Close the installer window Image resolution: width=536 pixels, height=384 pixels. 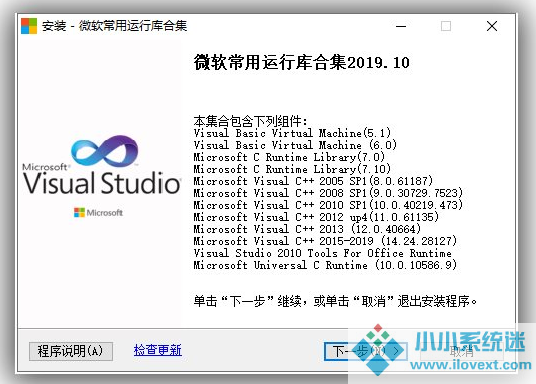tap(492, 26)
